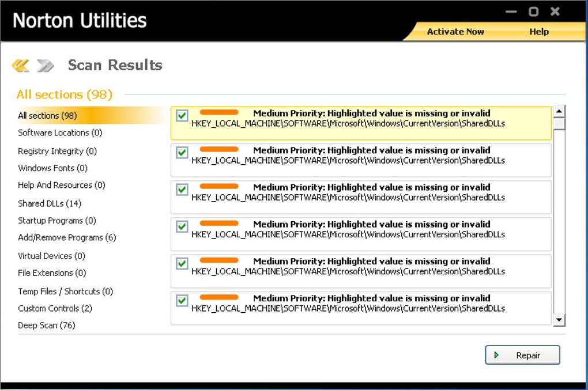This screenshot has height=390, width=588.
Task: Select the third Medium Priority result row
Action: (361, 197)
